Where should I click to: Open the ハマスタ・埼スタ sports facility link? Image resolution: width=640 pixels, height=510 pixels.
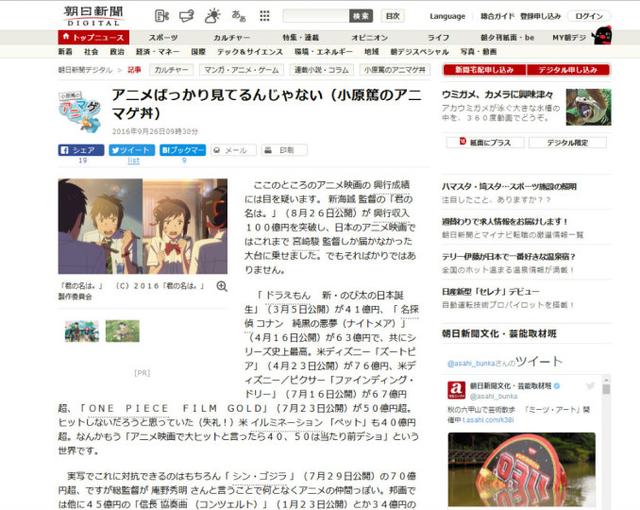click(x=509, y=186)
